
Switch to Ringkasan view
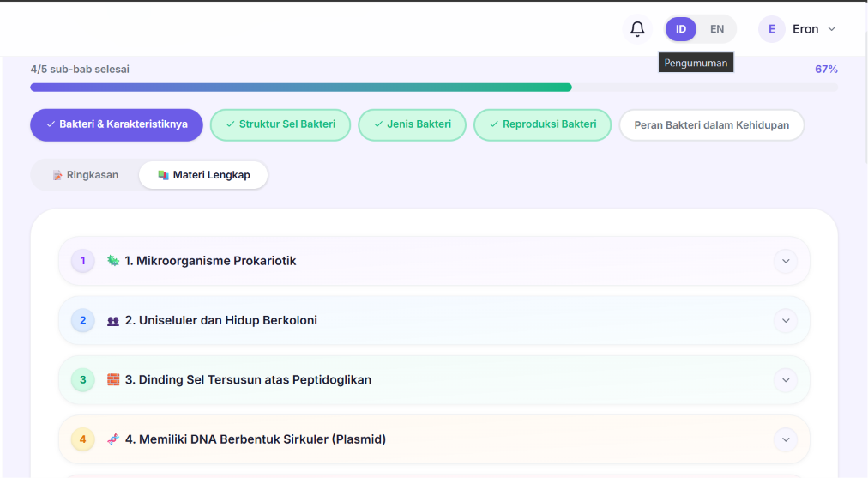tap(85, 175)
